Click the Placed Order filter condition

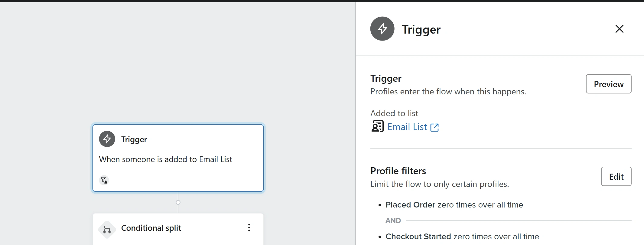[x=454, y=205]
